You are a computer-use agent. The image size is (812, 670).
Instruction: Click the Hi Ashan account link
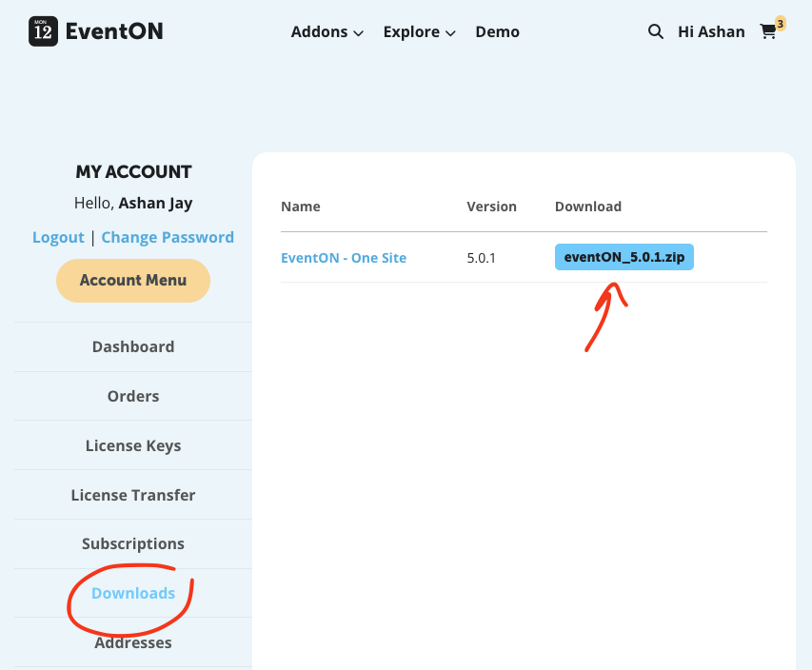tap(711, 32)
